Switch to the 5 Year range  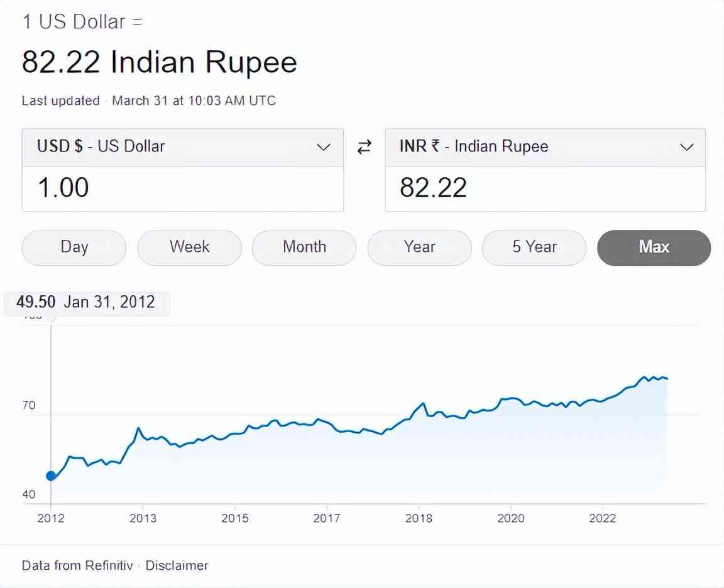click(534, 247)
